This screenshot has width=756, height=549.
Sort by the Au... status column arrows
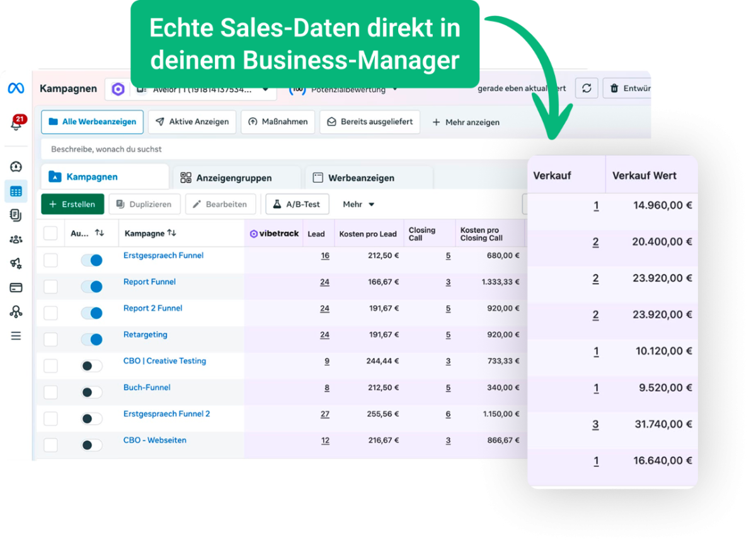[100, 233]
